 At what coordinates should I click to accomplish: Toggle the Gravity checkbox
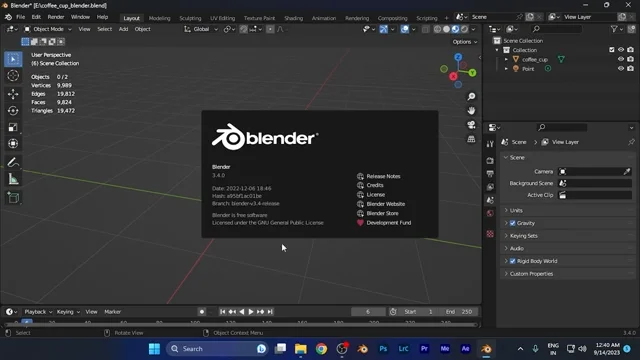(513, 223)
